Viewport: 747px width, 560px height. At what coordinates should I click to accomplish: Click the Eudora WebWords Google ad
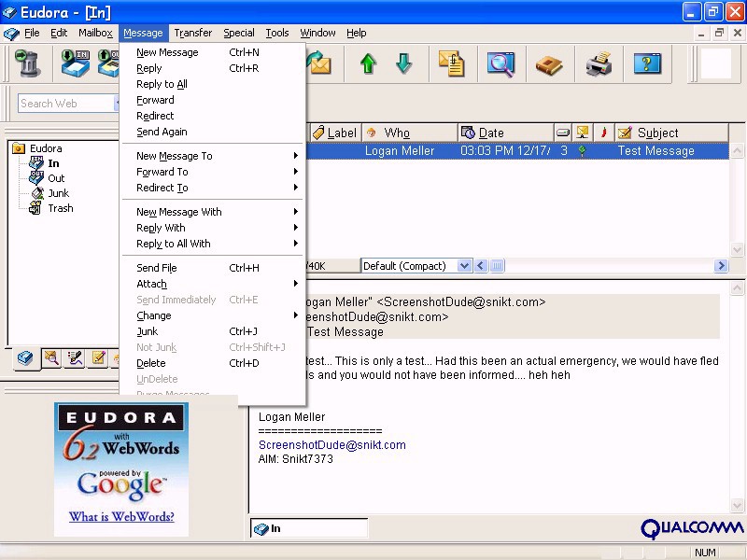pos(121,469)
